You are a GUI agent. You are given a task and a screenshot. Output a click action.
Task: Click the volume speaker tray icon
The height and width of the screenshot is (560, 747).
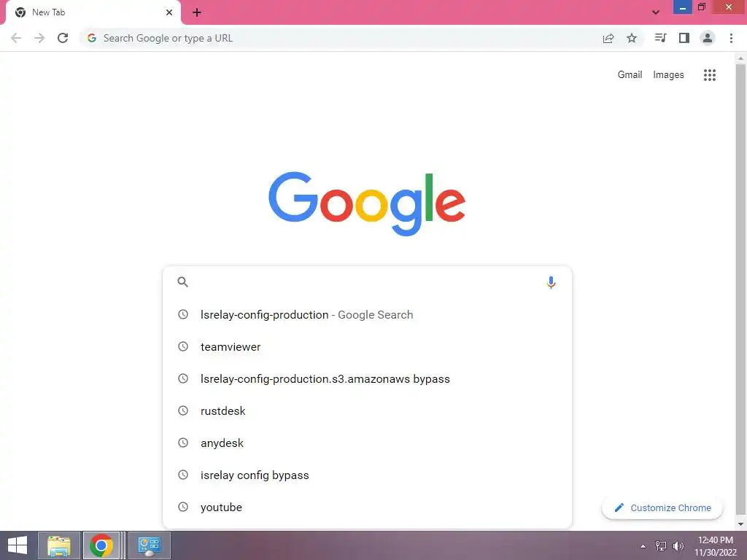(x=678, y=546)
